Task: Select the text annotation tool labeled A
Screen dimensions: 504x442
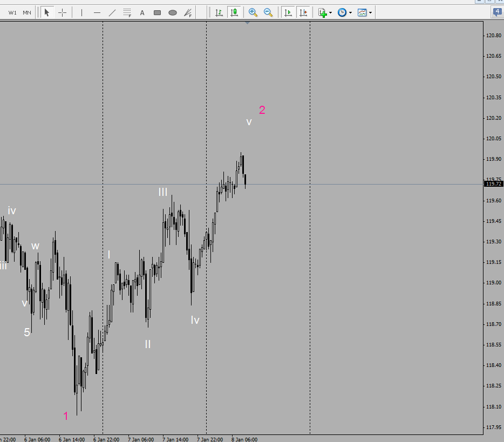Action: click(142, 12)
